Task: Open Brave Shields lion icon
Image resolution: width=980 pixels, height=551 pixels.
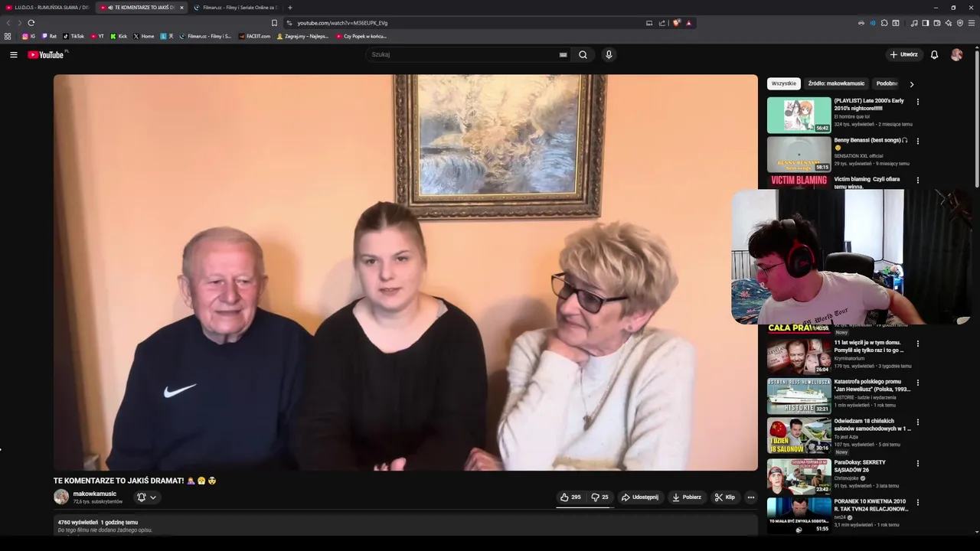Action: 676,23
